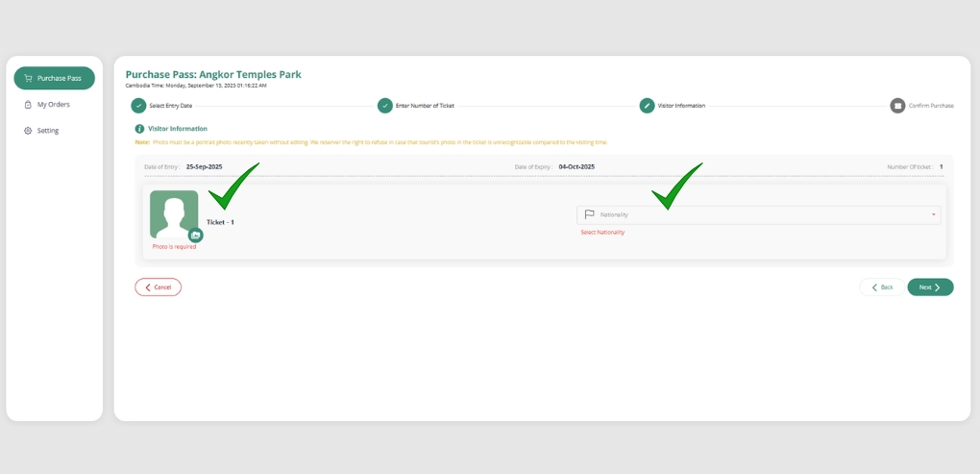This screenshot has width=980, height=474.
Task: Select the Select Entry Date step circle
Action: click(x=138, y=106)
